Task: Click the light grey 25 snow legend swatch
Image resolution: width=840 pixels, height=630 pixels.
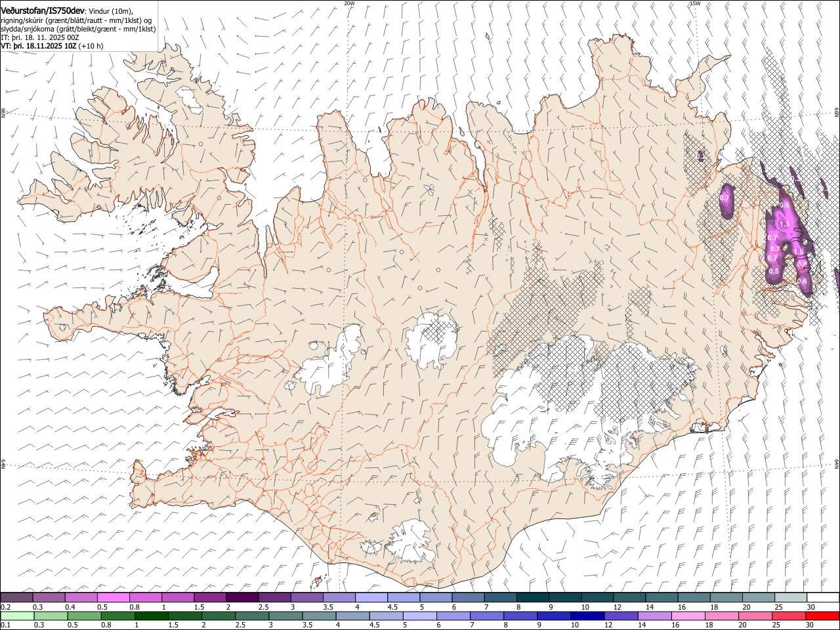Action: pyautogui.click(x=791, y=598)
